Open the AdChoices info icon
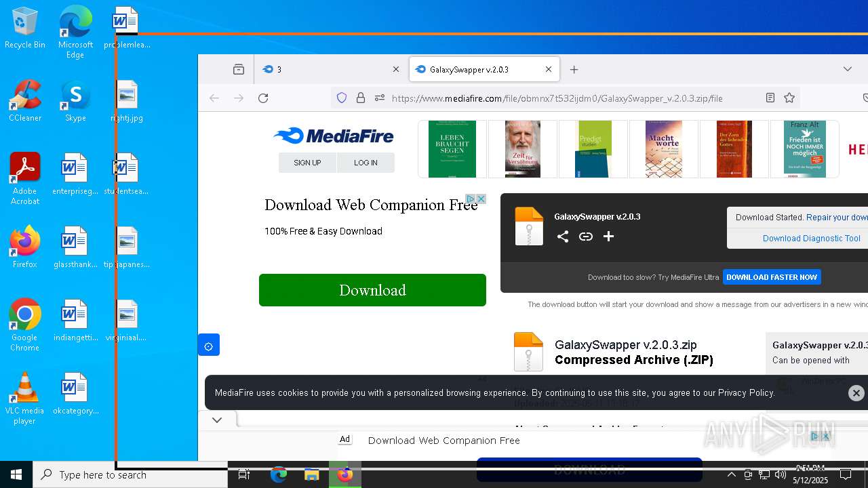The image size is (868, 488). [x=470, y=199]
